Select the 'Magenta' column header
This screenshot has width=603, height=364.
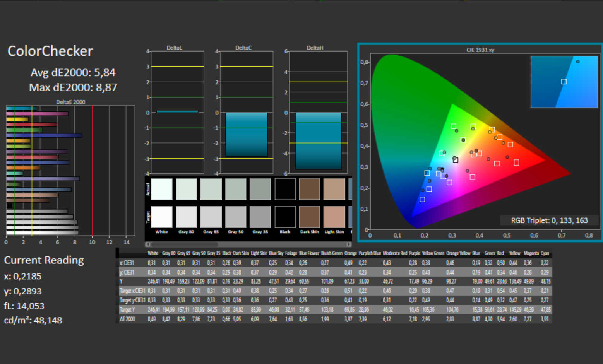pos(531,253)
